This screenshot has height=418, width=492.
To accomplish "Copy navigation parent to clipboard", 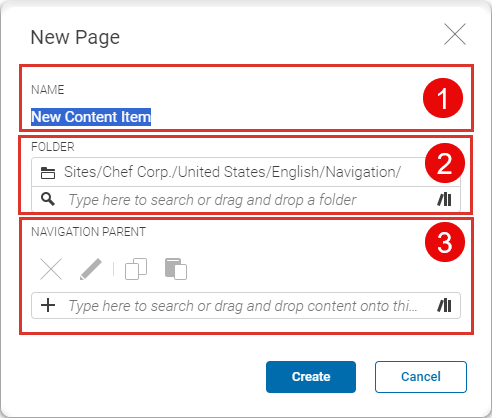I will click(136, 269).
